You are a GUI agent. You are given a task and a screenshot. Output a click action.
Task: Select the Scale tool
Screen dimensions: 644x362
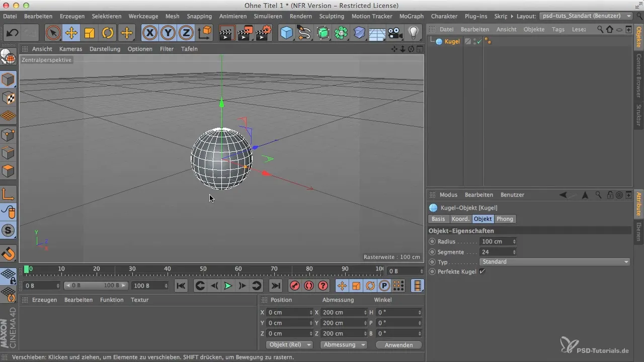pyautogui.click(x=90, y=33)
